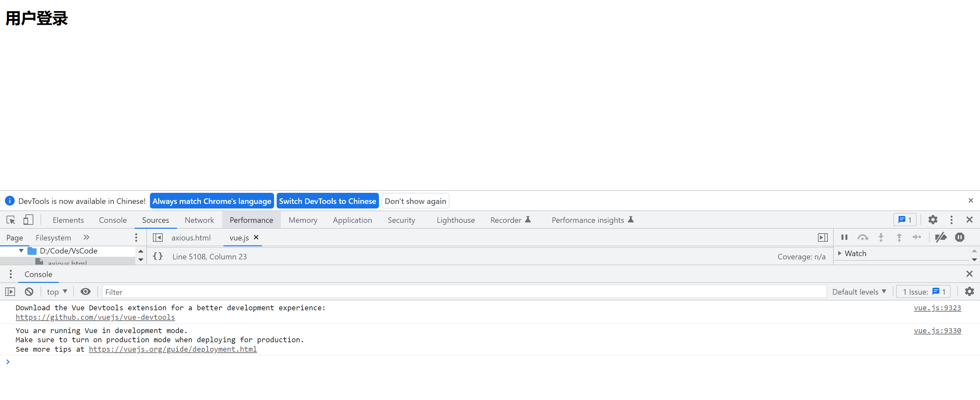Screen dimensions: 980x400
Task: Dismiss the language info bar
Action: [971, 200]
